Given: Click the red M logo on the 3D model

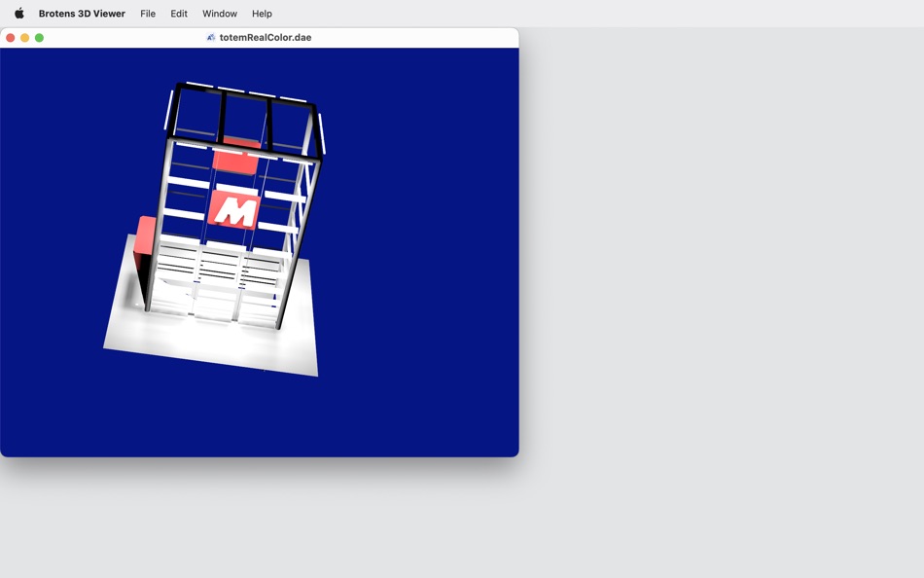Looking at the screenshot, I should (x=234, y=210).
